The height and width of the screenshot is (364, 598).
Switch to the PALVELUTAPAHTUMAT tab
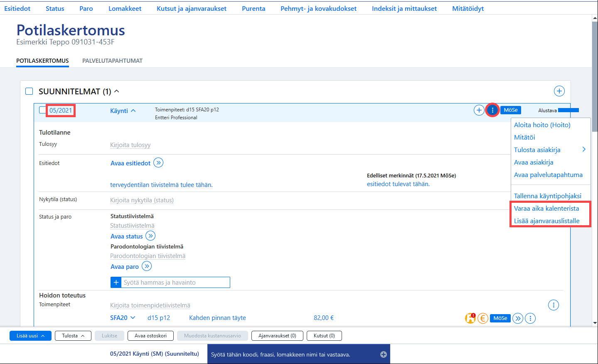click(x=112, y=61)
